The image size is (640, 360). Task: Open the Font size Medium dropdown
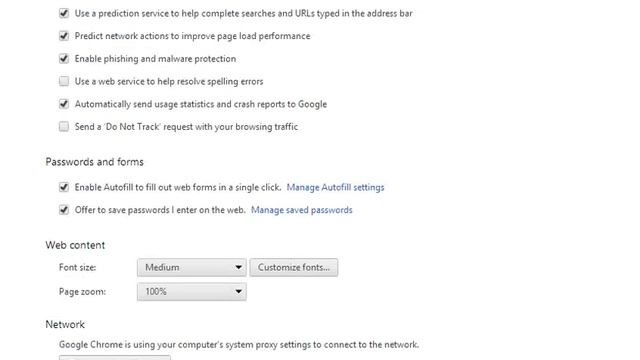(x=192, y=267)
